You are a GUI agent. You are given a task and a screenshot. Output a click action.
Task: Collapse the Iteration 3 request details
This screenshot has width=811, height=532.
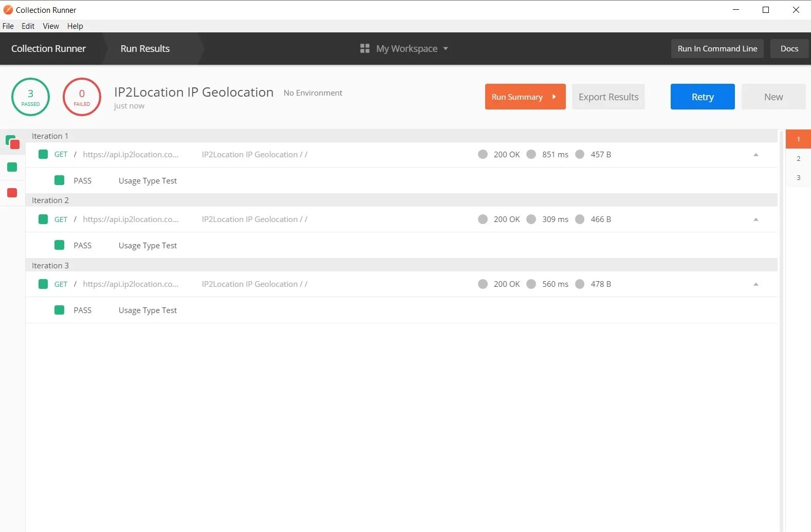tap(756, 284)
